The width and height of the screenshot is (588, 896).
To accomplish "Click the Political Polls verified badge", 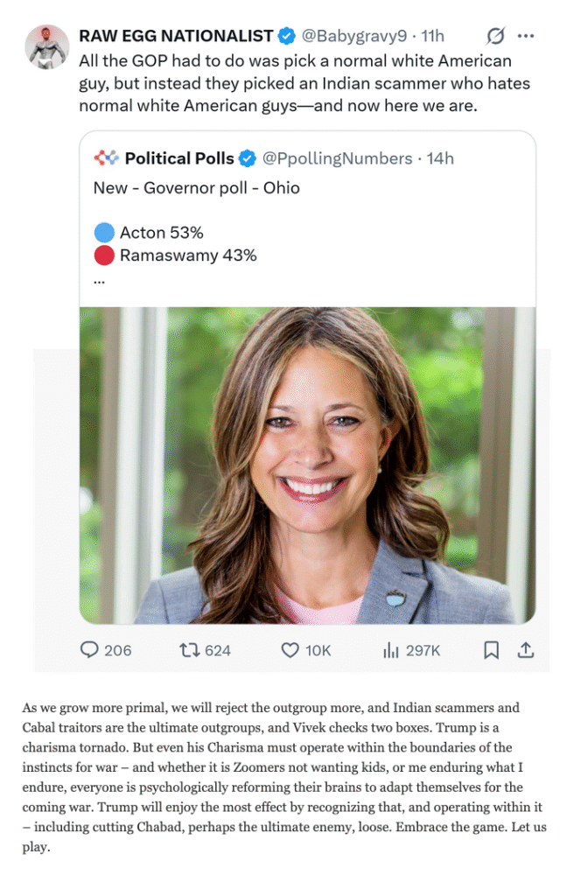I will click(x=248, y=158).
